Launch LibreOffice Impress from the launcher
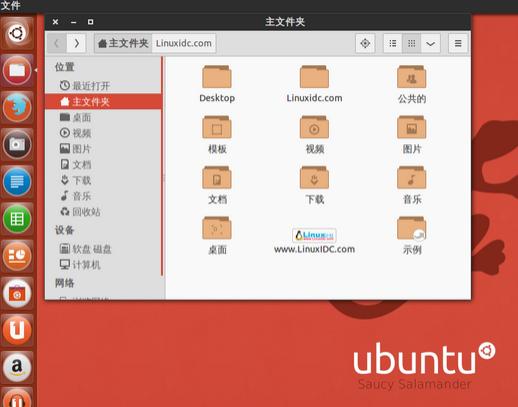This screenshot has width=518, height=407. (x=17, y=256)
